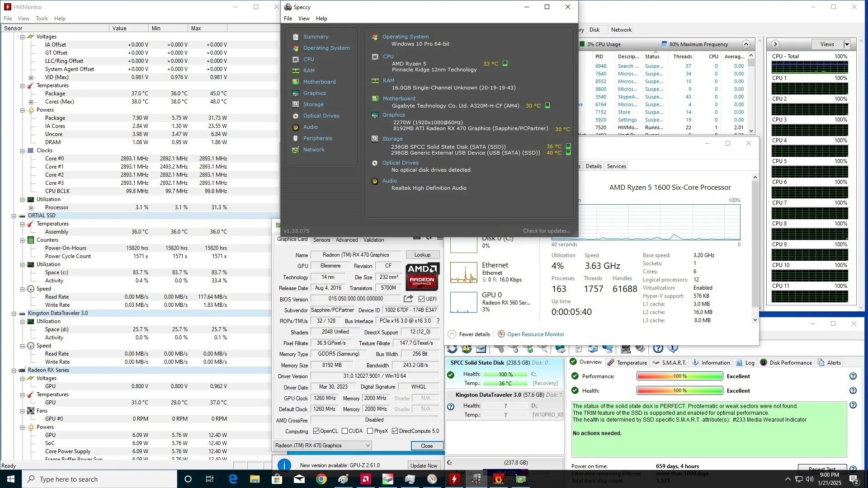Toggle the PhysX checkbox in GPU-Z

(370, 431)
